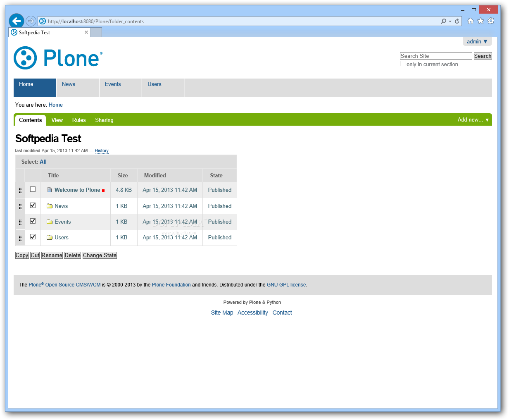The width and height of the screenshot is (509, 420).
Task: Click the Change State button
Action: (x=100, y=255)
